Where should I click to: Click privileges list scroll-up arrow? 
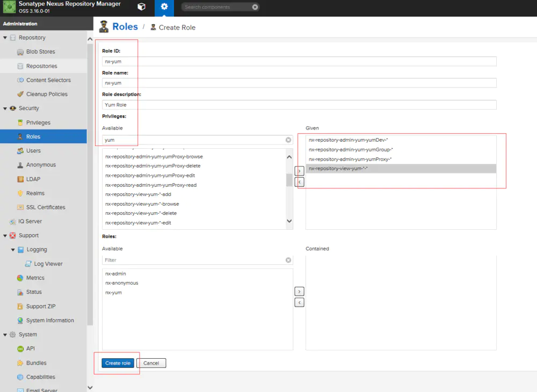coord(289,157)
